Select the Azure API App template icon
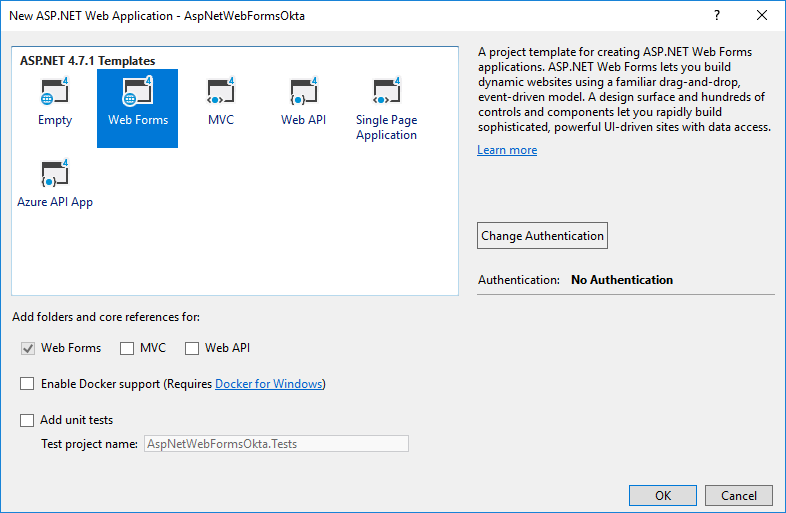 pos(54,175)
